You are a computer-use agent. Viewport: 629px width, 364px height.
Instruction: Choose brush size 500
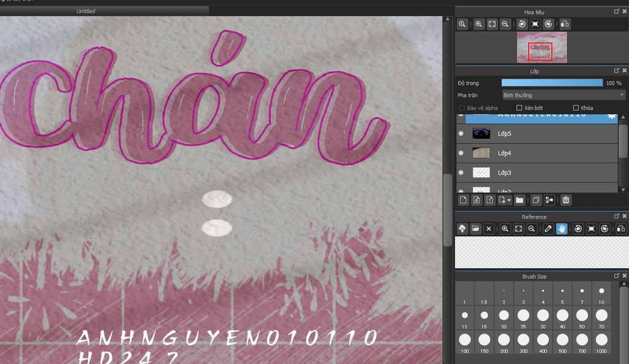coord(563,343)
